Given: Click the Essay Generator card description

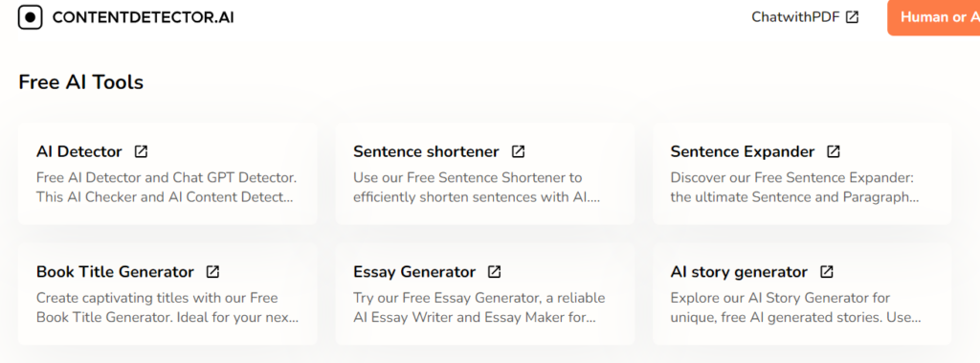Looking at the screenshot, I should click(x=479, y=307).
